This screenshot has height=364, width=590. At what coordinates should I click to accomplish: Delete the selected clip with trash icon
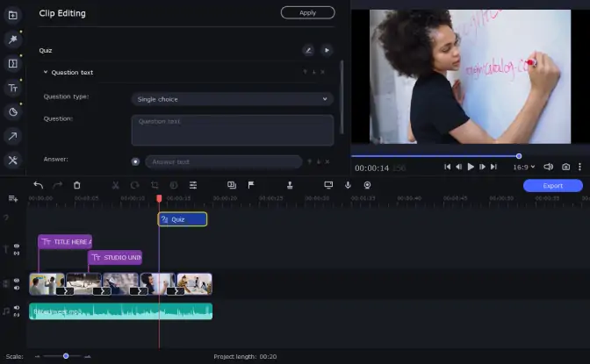pos(76,185)
